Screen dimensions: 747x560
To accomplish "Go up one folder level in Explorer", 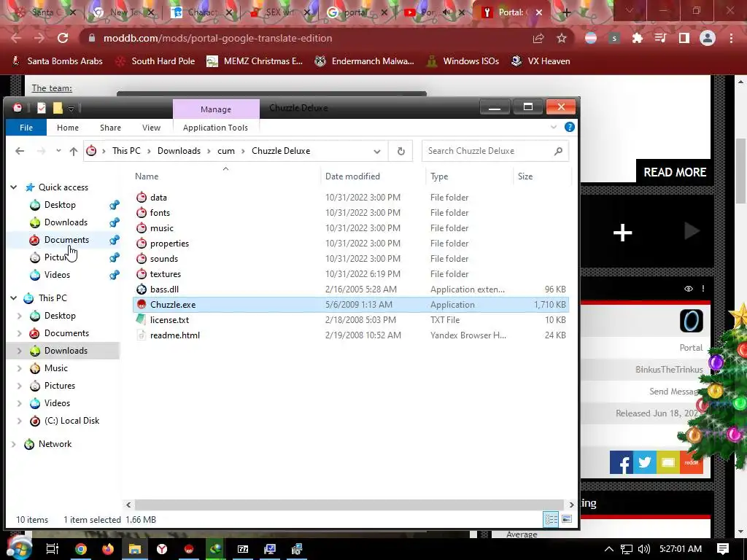I will 74,151.
